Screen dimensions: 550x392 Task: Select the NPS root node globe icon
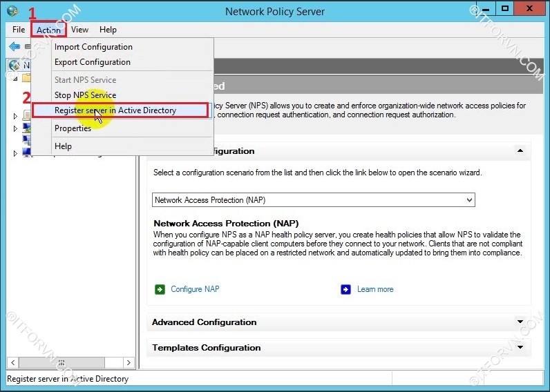13,65
